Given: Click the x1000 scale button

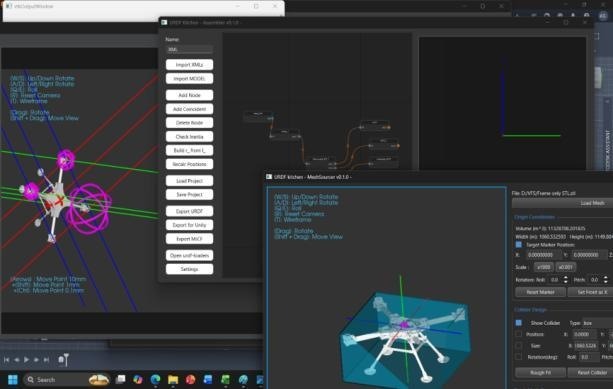Looking at the screenshot, I should point(543,267).
